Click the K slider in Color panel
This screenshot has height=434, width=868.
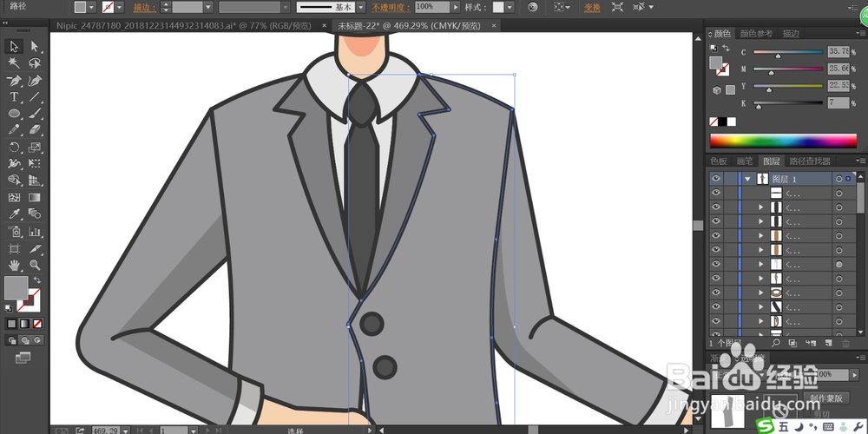(x=789, y=103)
